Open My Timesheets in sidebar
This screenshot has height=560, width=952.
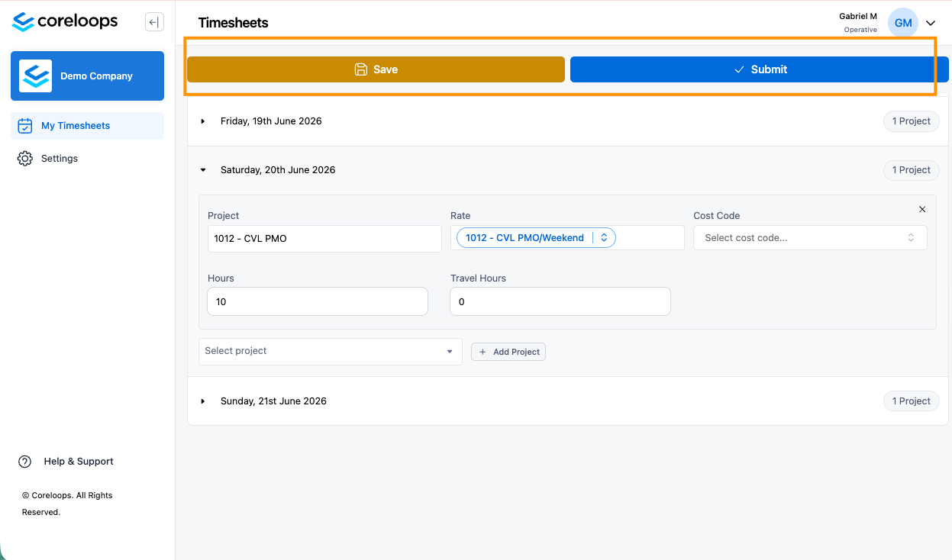click(87, 126)
